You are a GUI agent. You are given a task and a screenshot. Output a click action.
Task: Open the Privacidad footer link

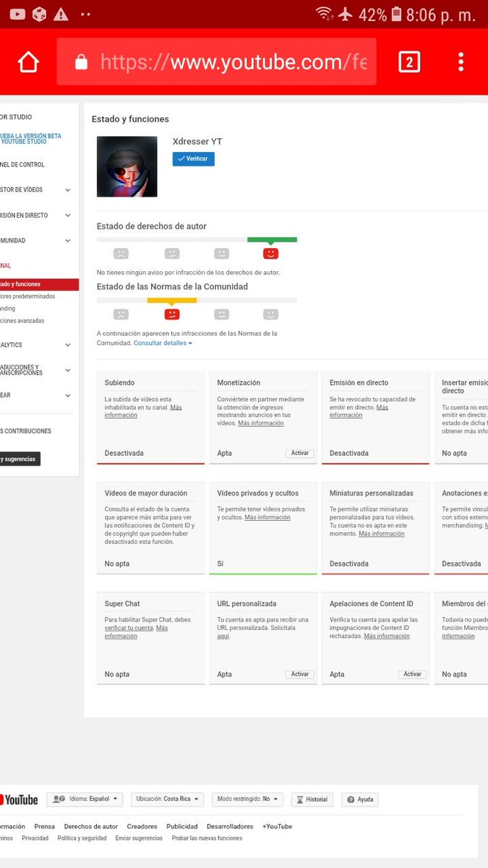35,838
